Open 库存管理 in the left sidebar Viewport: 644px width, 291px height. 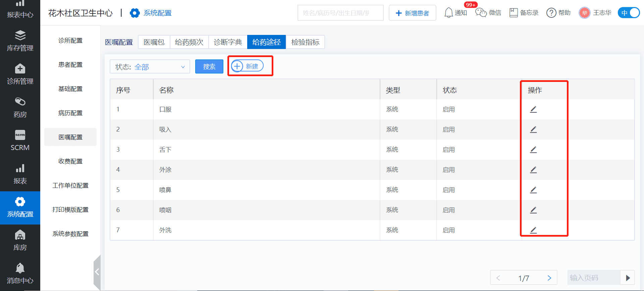click(x=20, y=41)
